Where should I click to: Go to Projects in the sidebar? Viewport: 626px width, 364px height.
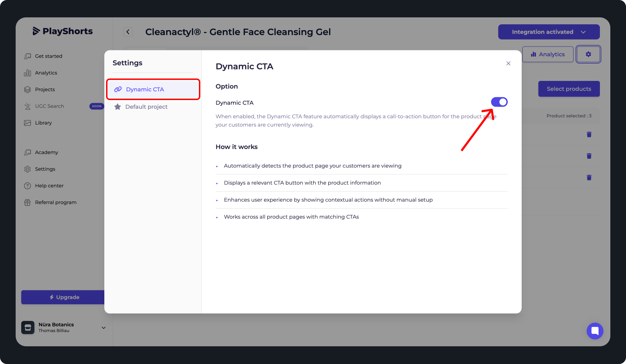pos(45,90)
